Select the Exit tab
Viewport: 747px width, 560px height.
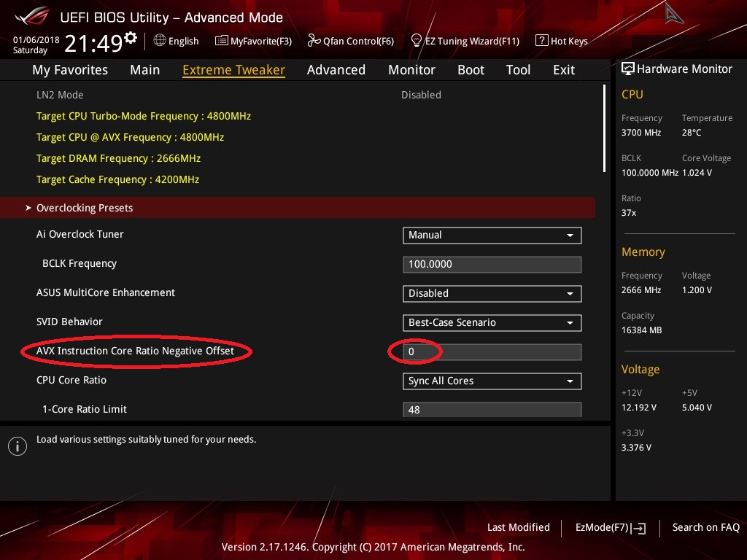coord(564,70)
